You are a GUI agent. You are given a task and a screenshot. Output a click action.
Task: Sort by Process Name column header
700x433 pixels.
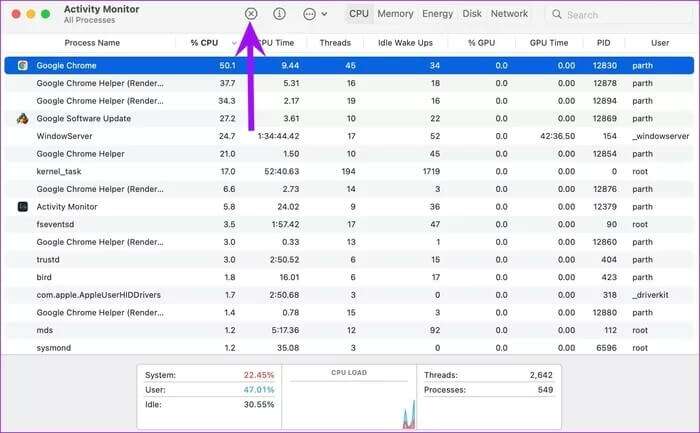pyautogui.click(x=92, y=43)
